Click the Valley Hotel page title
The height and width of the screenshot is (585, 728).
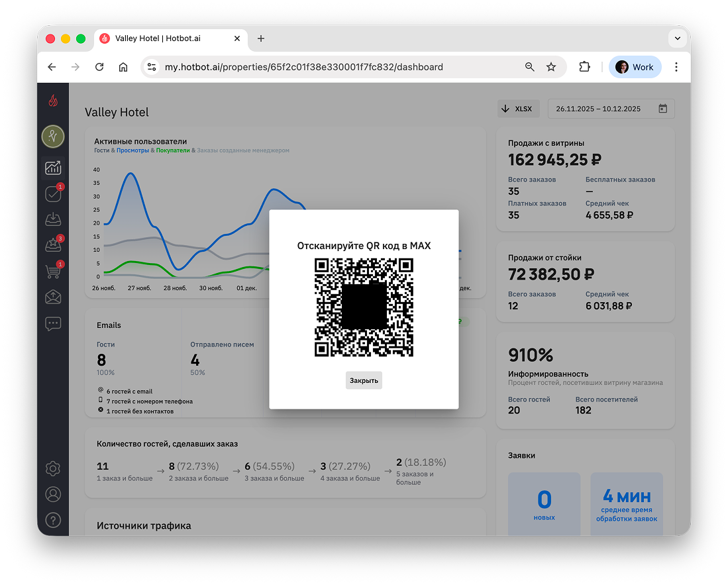117,113
